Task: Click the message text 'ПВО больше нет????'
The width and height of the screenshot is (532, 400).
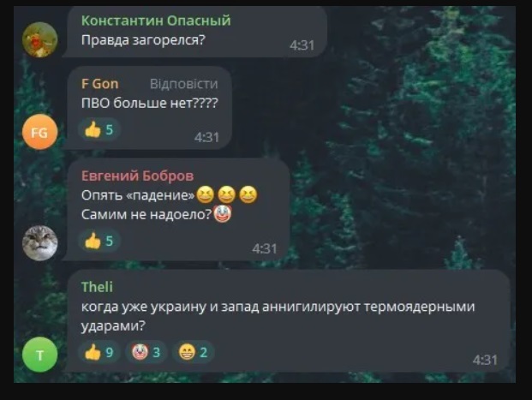Action: [x=150, y=103]
